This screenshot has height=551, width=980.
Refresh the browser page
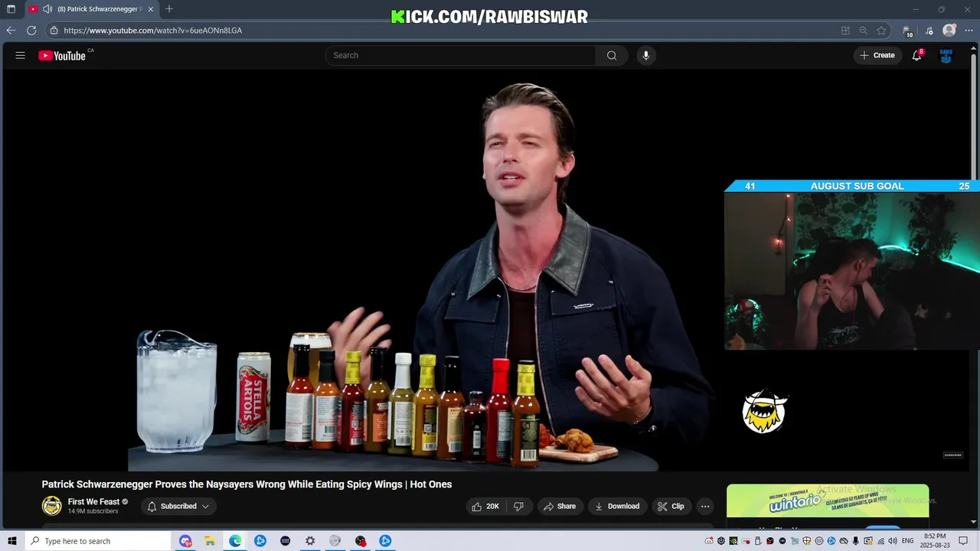click(x=31, y=31)
